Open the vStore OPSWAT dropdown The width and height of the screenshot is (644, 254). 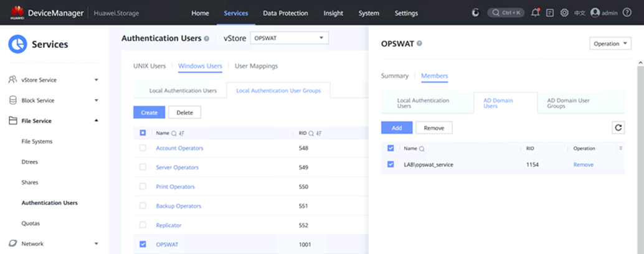[289, 38]
